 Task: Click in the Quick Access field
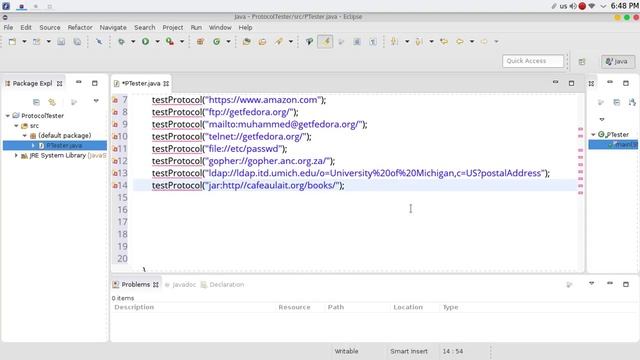click(533, 61)
